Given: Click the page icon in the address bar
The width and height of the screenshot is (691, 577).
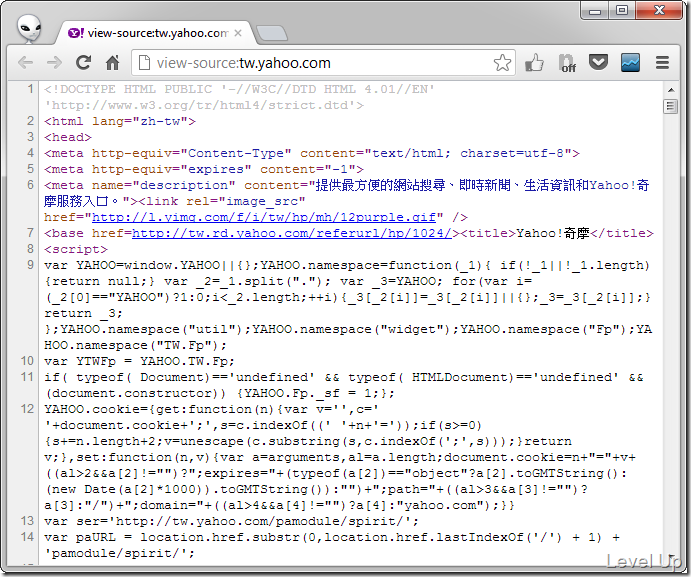Looking at the screenshot, I should tap(144, 63).
